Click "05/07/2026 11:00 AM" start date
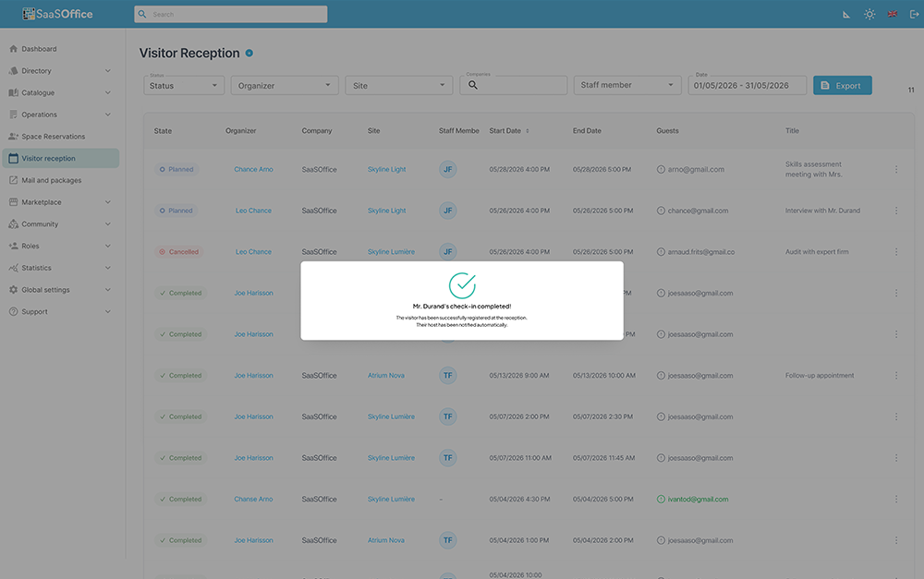This screenshot has width=924, height=579. point(520,458)
